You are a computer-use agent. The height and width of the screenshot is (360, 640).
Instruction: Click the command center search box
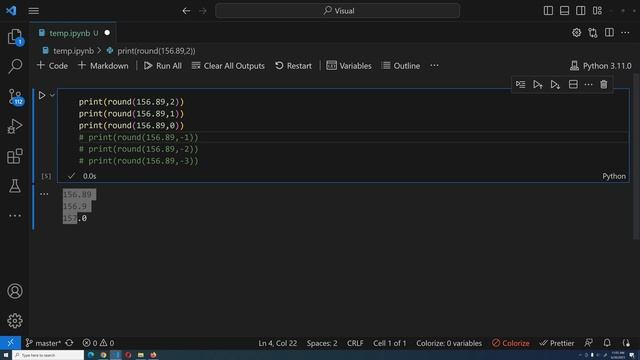pos(338,11)
